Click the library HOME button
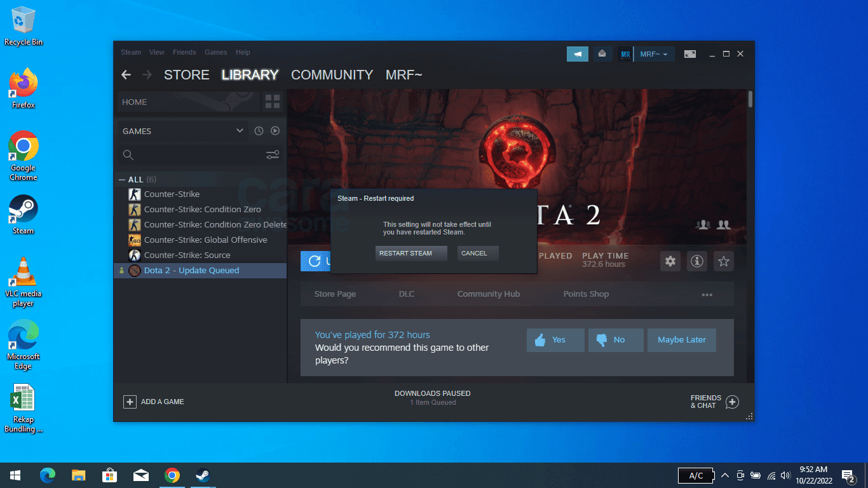The width and height of the screenshot is (868, 488). 189,102
